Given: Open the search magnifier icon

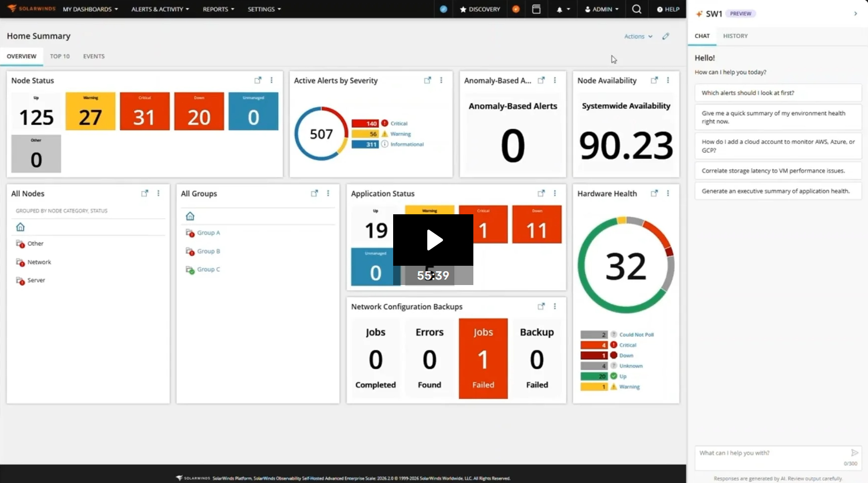Looking at the screenshot, I should (637, 9).
